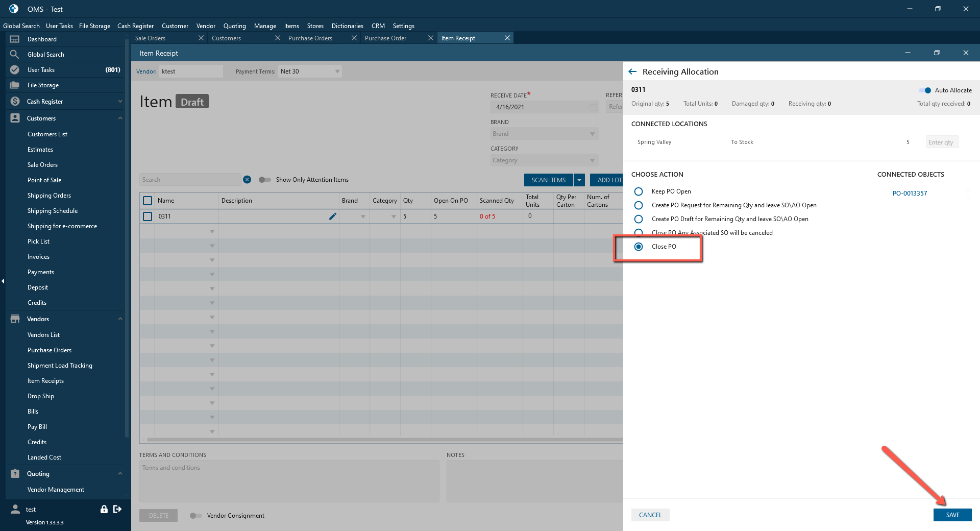Toggle the Auto Allocate switch

point(925,90)
